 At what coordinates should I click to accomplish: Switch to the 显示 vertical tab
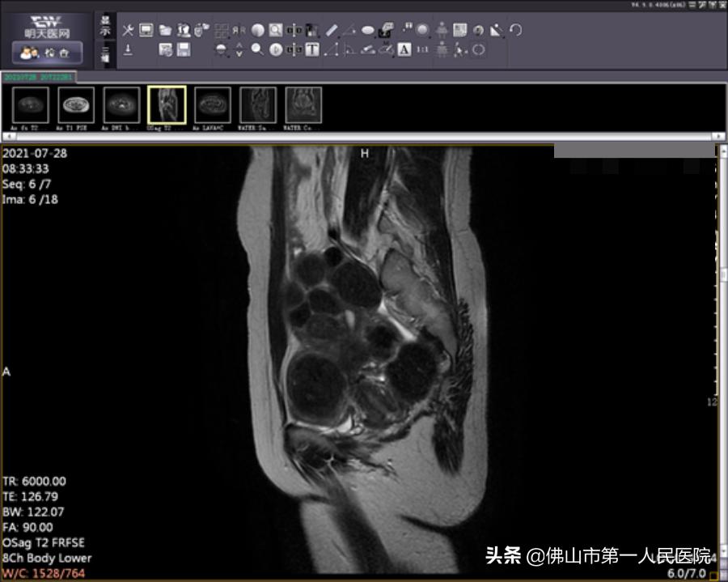105,26
